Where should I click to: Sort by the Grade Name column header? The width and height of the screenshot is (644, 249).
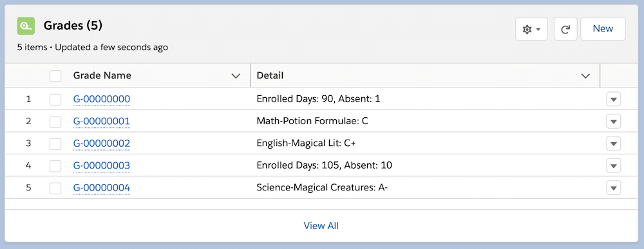(x=102, y=75)
